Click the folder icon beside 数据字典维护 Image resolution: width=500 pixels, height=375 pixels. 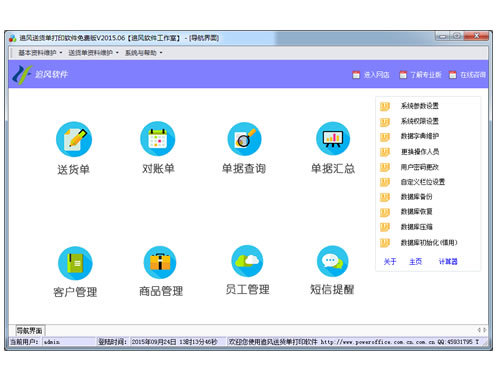(x=385, y=137)
